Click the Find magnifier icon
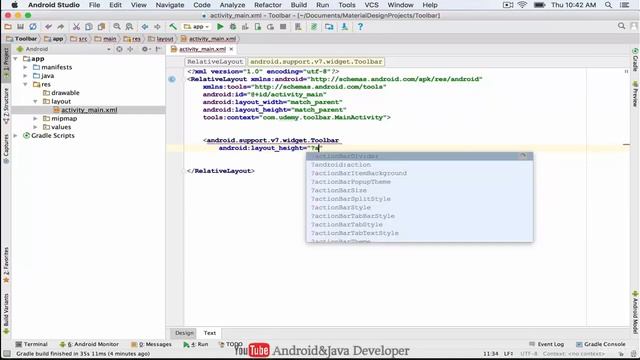The image size is (640, 360). [117, 27]
